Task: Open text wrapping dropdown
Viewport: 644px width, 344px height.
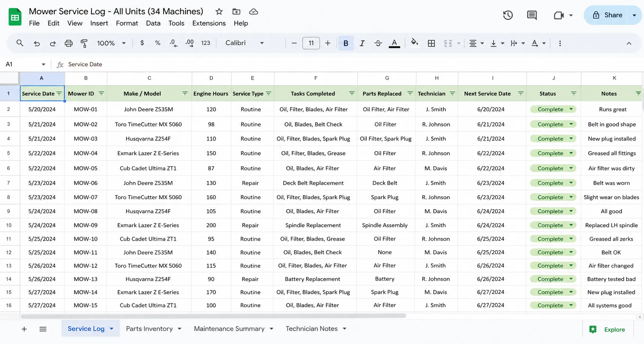Action: point(518,43)
